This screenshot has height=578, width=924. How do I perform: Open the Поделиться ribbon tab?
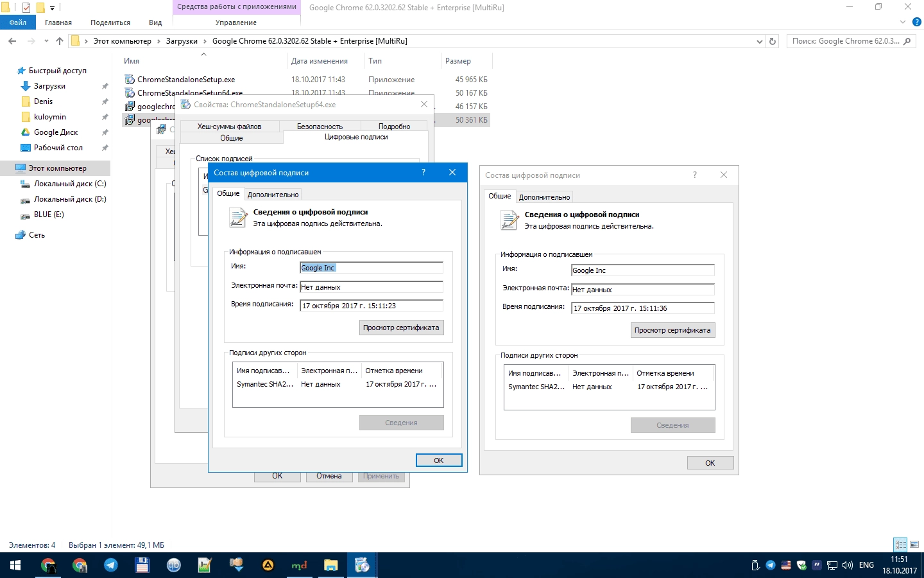coord(110,22)
